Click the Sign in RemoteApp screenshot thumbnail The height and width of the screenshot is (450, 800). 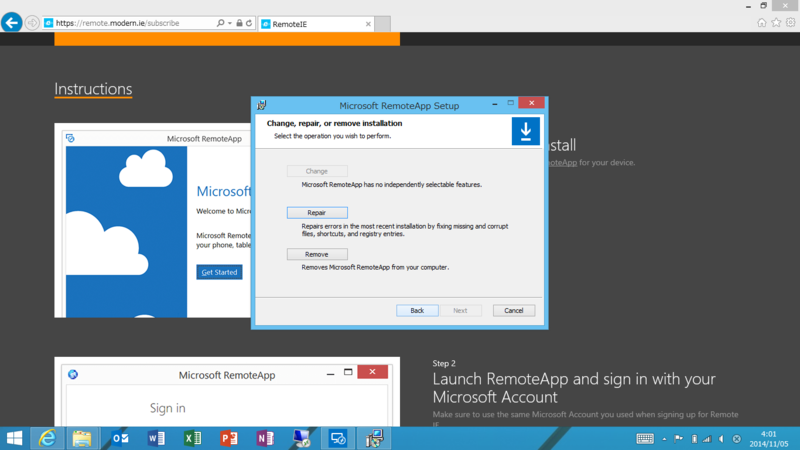pyautogui.click(x=227, y=392)
